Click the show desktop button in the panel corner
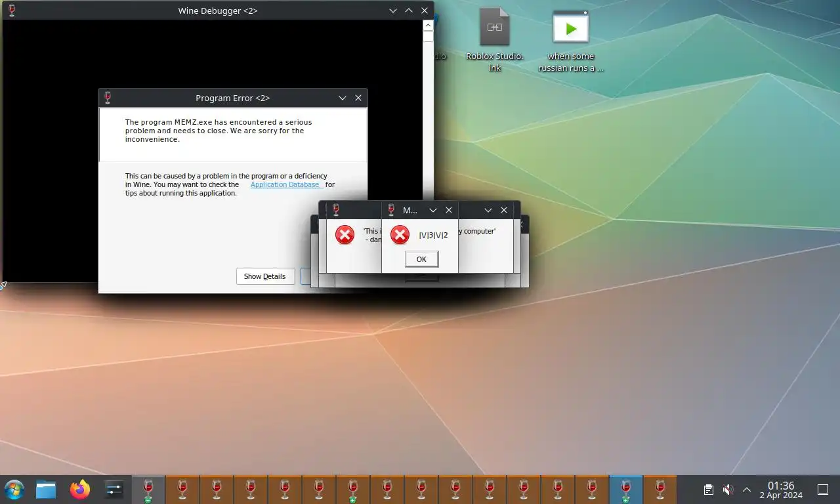The height and width of the screenshot is (504, 840). [823, 490]
